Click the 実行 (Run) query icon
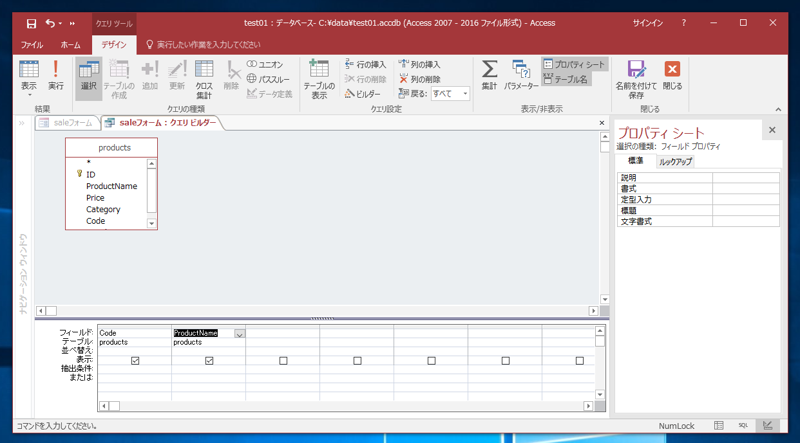The width and height of the screenshot is (800, 443). point(56,73)
